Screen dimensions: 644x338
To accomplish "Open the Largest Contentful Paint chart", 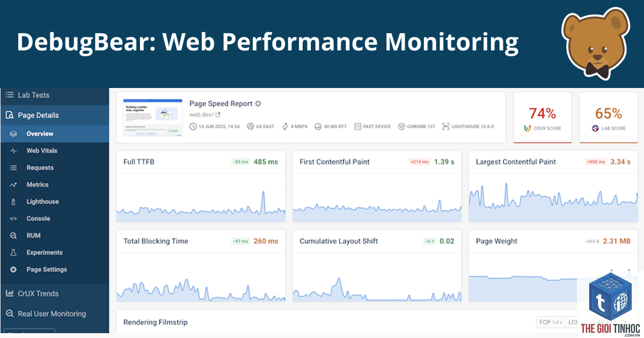I will [553, 187].
